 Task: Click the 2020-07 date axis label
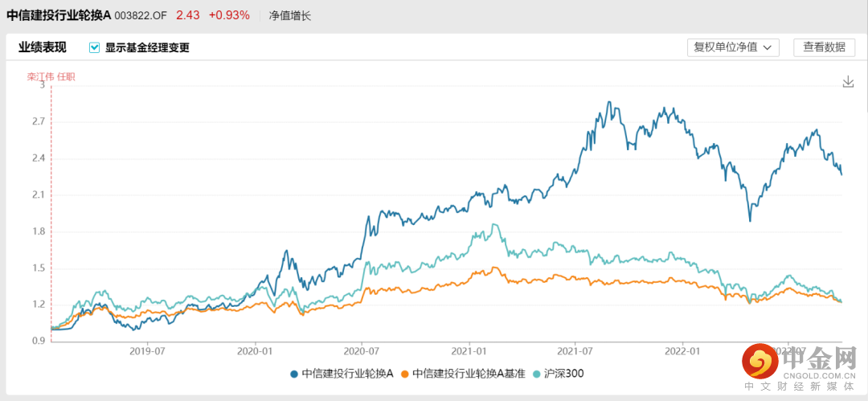[361, 351]
